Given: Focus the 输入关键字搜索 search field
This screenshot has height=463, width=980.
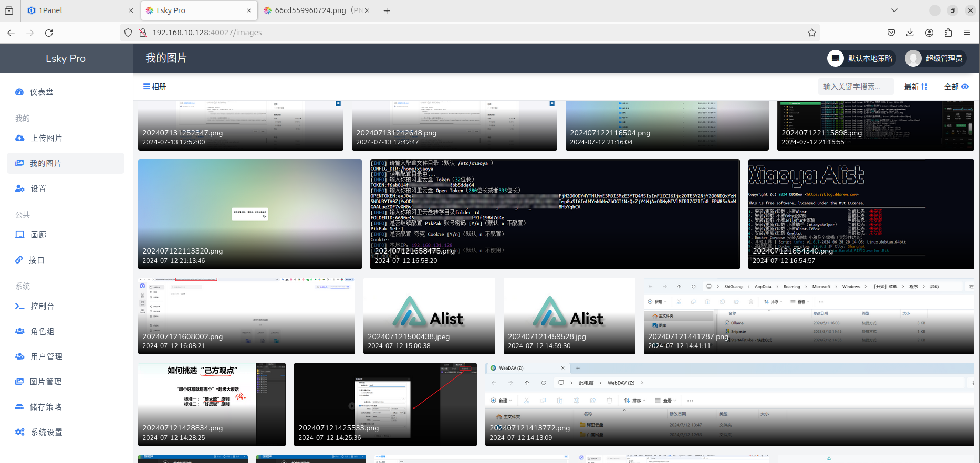Looking at the screenshot, I should (x=856, y=87).
